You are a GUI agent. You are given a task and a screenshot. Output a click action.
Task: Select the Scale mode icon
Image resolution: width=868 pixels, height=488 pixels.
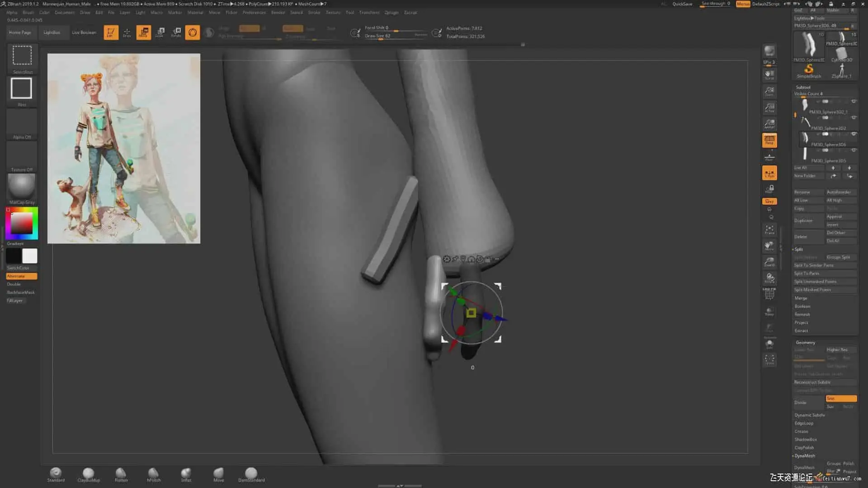point(160,32)
